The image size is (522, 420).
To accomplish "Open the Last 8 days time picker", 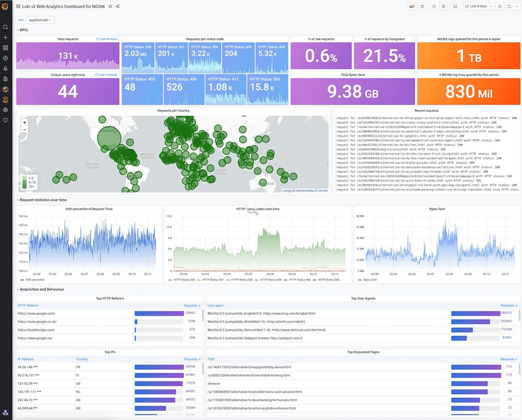I will [478, 6].
